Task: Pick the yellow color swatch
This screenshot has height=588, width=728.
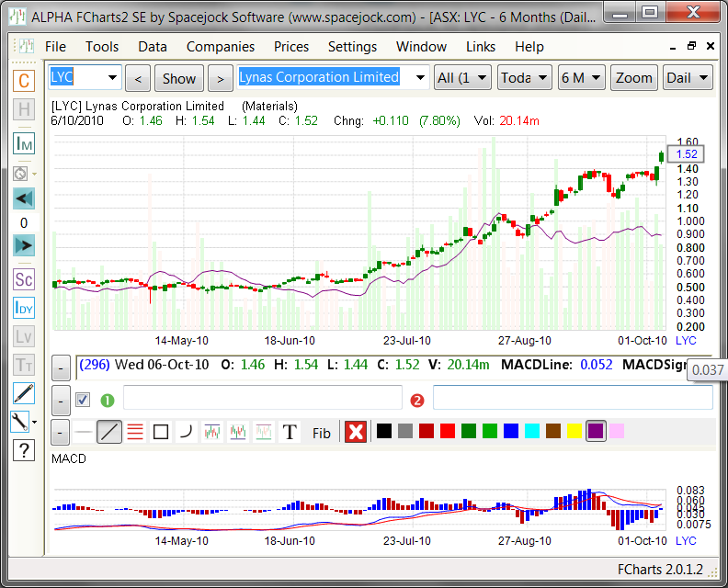Action: (574, 431)
